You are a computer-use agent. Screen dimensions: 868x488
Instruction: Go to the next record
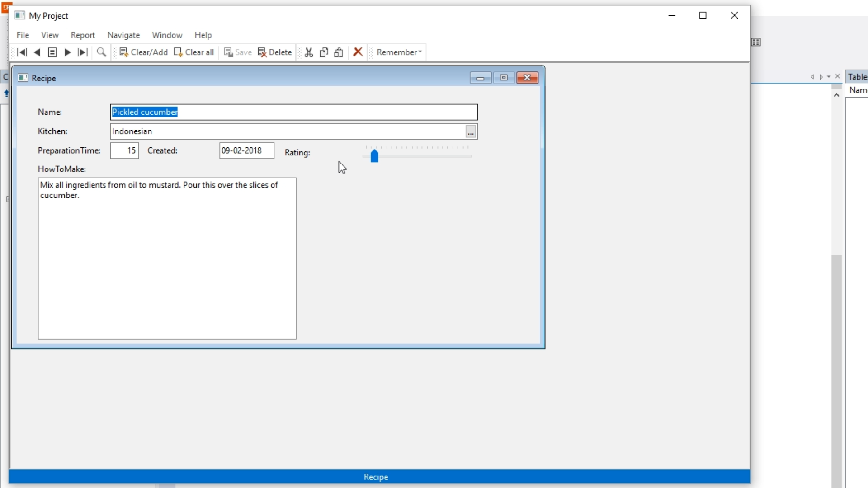click(x=68, y=52)
